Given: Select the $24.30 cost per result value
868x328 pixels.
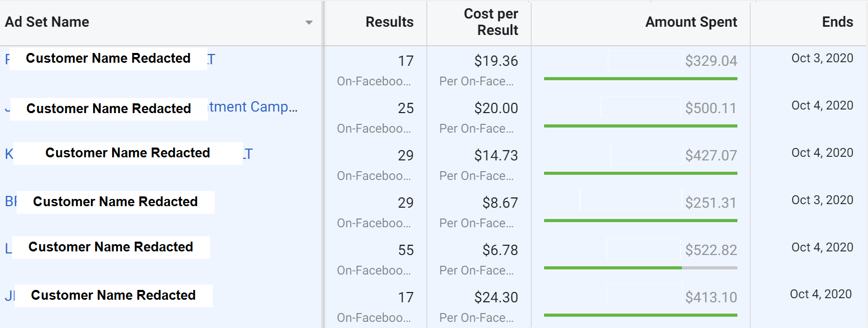Looking at the screenshot, I should 496,298.
